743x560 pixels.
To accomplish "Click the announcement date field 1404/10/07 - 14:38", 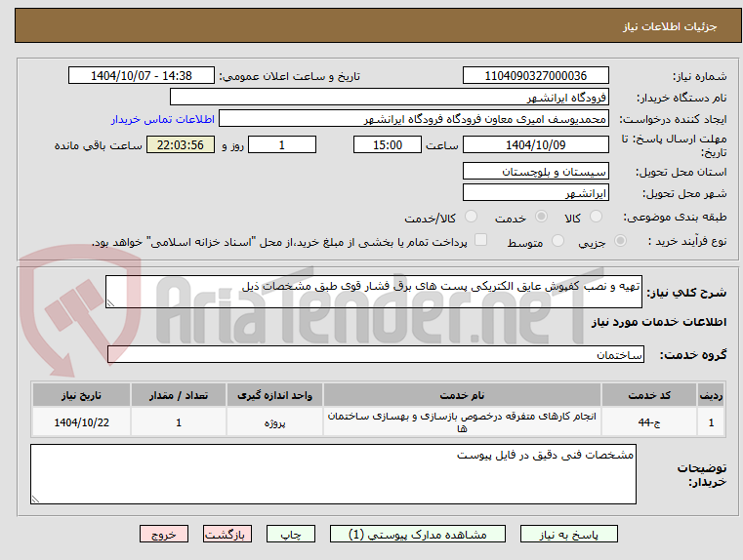I will pos(142,76).
